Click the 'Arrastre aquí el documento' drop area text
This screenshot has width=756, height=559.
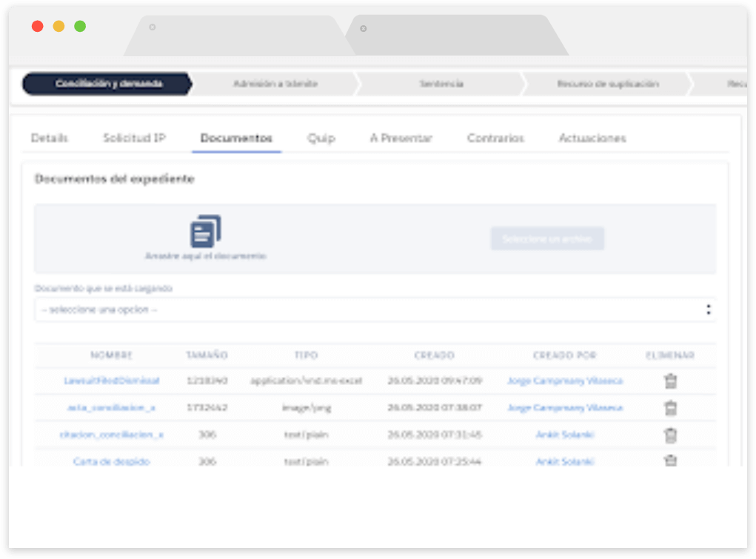click(x=206, y=255)
